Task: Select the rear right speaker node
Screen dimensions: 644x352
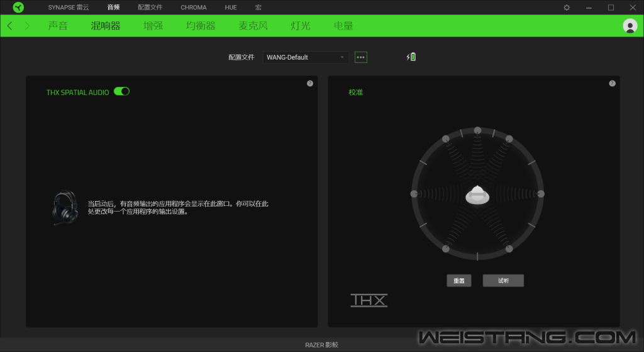Action: tap(509, 249)
